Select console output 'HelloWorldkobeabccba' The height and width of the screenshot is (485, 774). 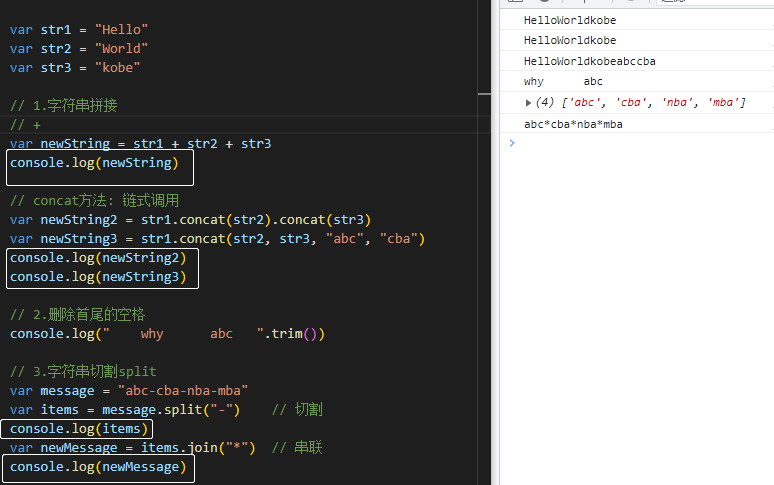(x=589, y=61)
